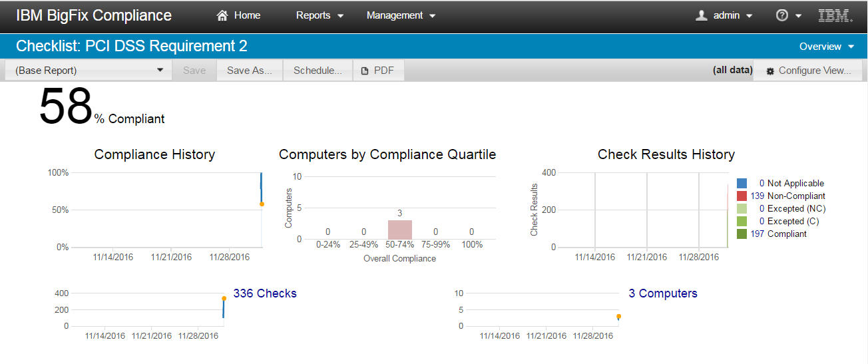The height and width of the screenshot is (364, 868).
Task: Export the report with PDF button
Action: [x=378, y=70]
